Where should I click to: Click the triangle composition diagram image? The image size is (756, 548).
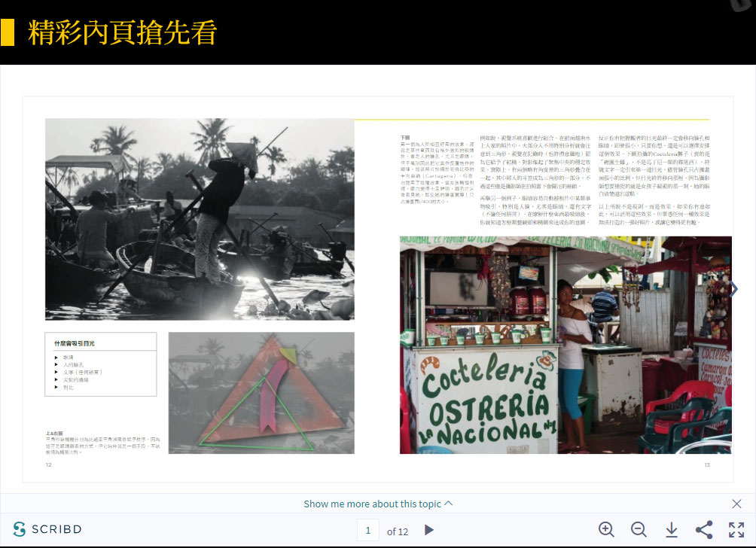261,393
